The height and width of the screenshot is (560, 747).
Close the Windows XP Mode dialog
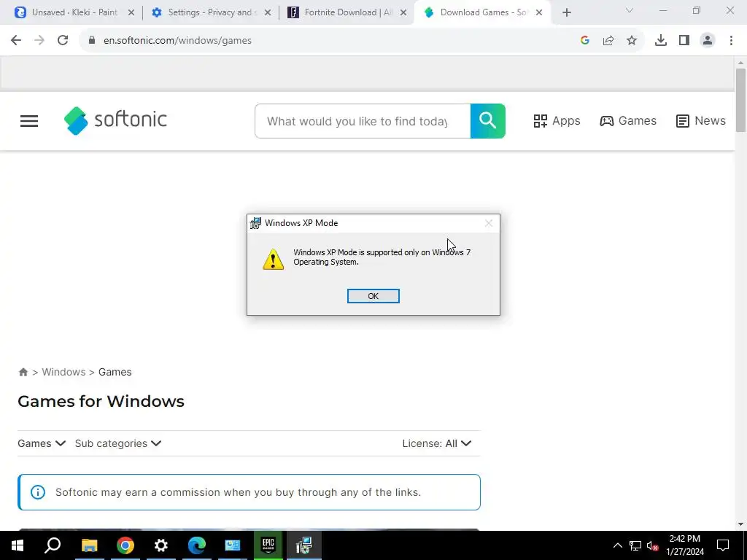click(488, 223)
